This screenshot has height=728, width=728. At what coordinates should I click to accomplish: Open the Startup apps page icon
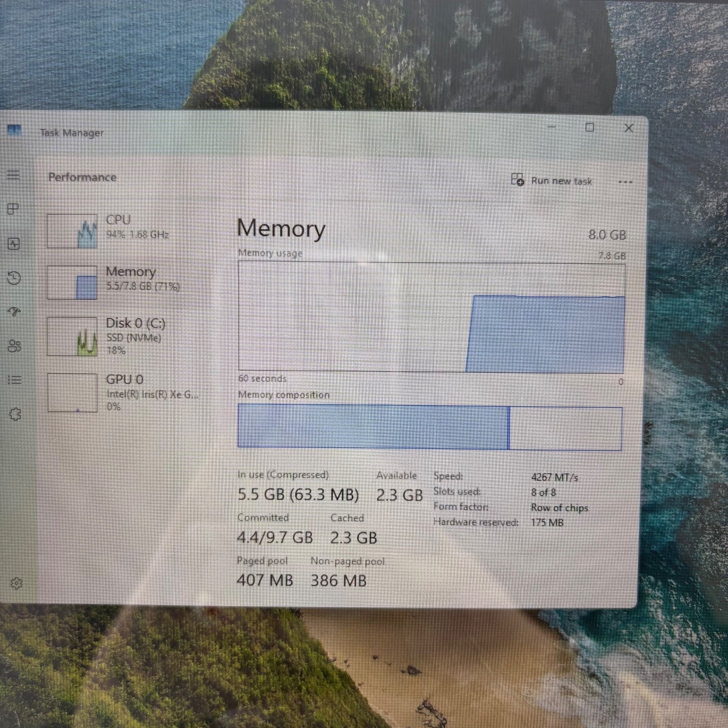(x=15, y=312)
